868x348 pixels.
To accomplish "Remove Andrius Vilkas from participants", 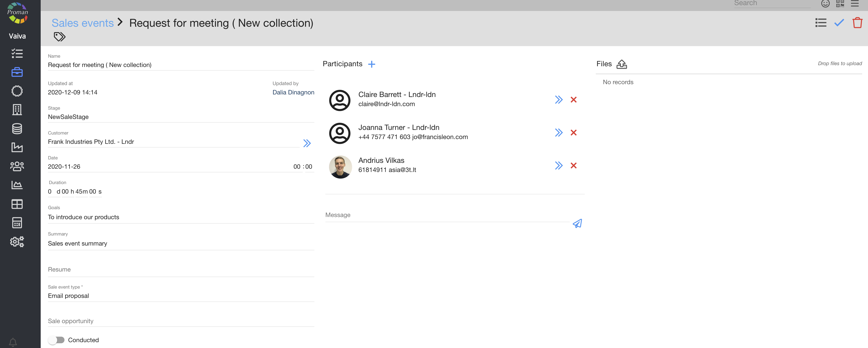I will pos(573,166).
